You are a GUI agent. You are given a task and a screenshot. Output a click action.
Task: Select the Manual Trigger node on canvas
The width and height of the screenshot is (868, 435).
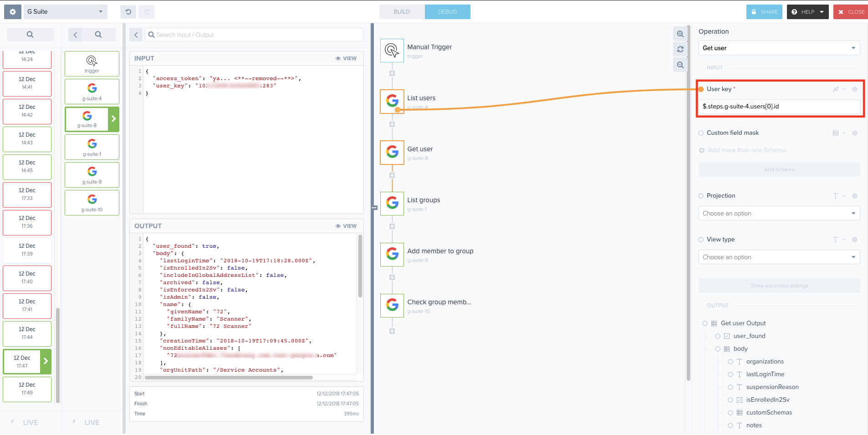point(391,50)
